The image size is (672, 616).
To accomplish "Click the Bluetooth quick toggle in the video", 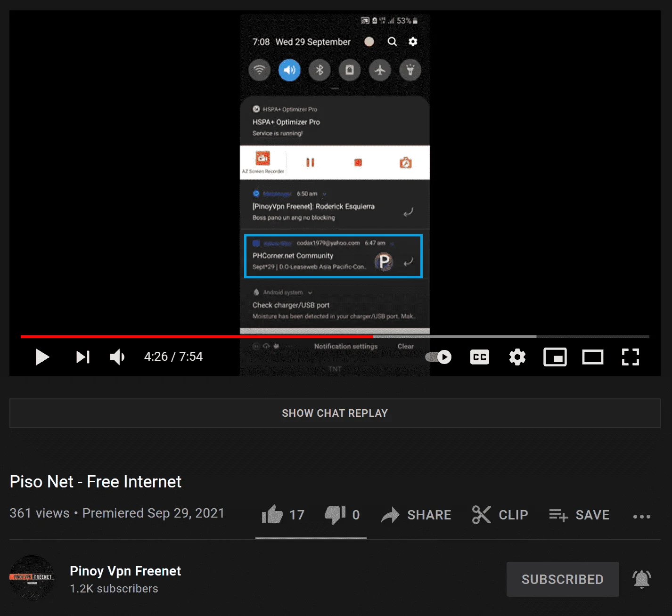I will coord(320,70).
